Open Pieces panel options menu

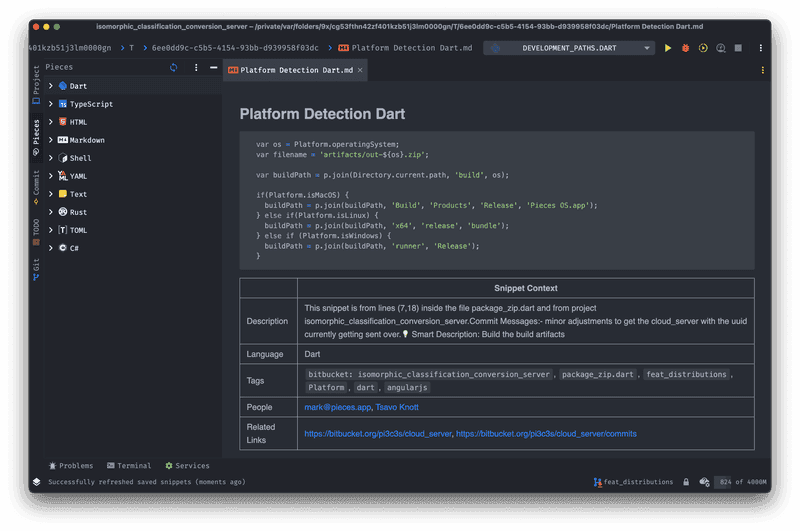(x=196, y=67)
